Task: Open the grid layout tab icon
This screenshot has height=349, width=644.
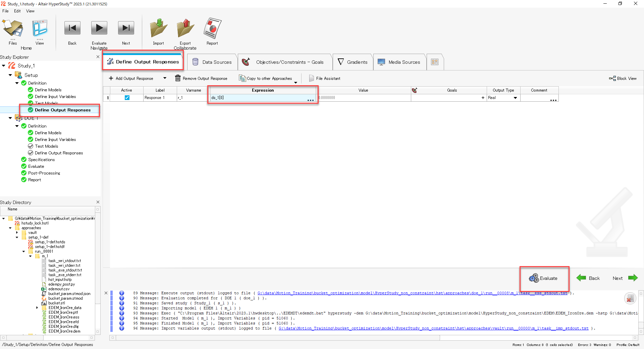Action: coord(435,62)
